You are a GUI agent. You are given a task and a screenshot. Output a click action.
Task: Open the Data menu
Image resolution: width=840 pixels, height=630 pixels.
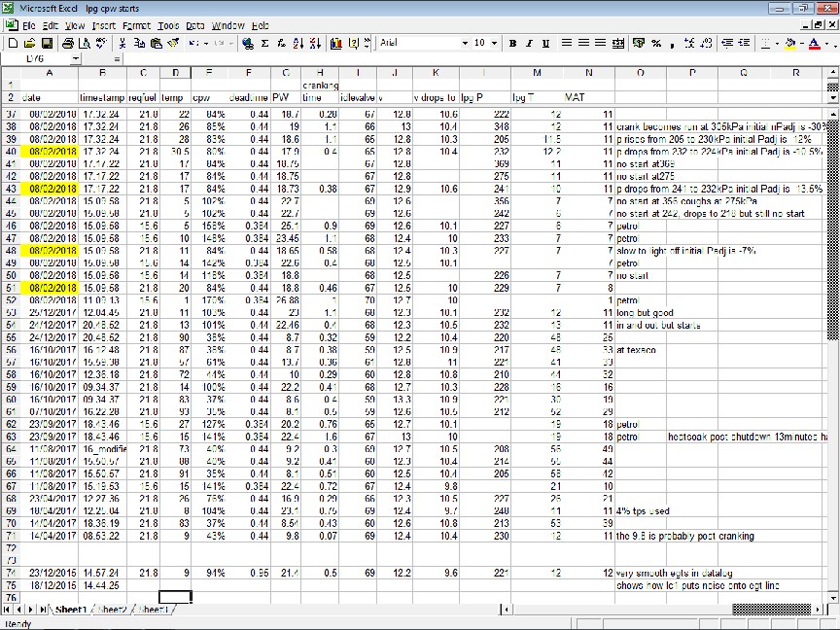[195, 25]
